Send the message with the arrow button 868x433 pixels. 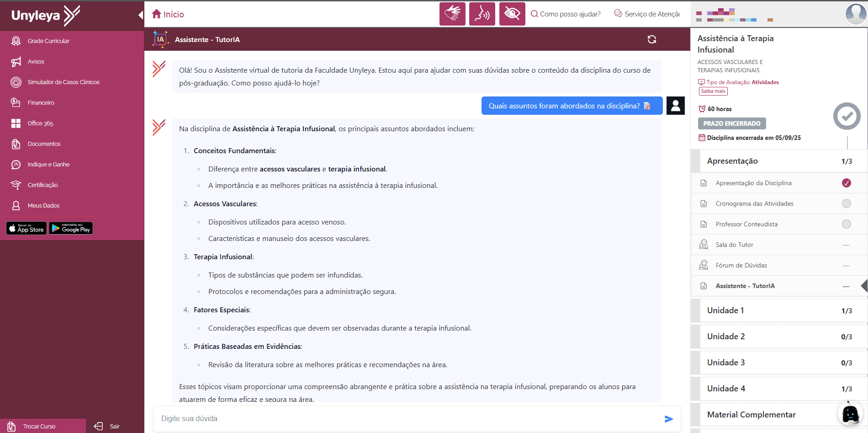click(x=669, y=419)
